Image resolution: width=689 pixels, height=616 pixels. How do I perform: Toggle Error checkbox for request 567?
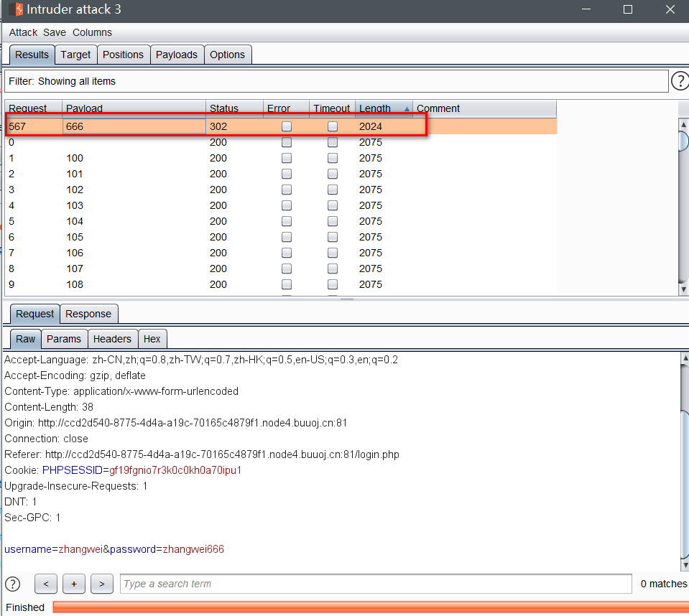click(287, 126)
